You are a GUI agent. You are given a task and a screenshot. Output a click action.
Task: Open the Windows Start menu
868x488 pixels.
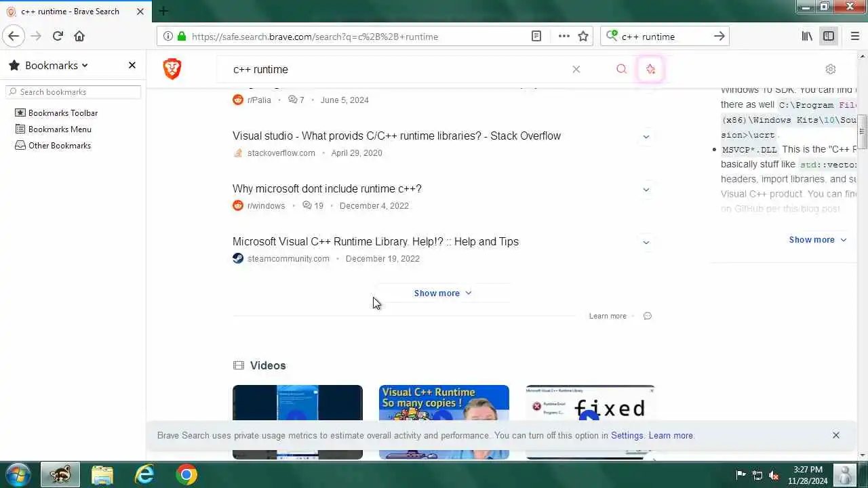18,474
